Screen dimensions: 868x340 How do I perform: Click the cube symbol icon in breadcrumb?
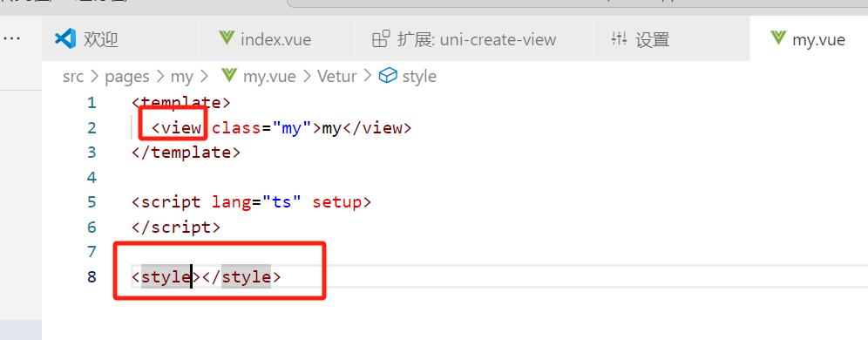[x=388, y=76]
